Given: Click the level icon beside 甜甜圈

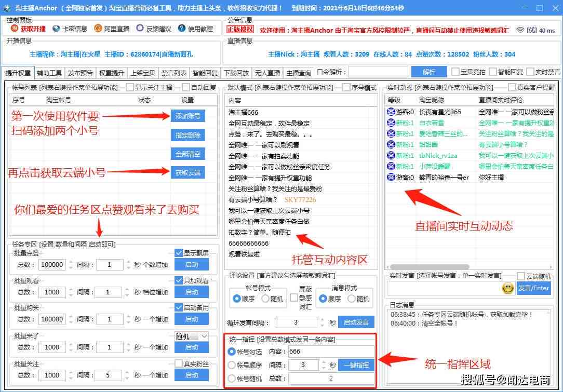Looking at the screenshot, I should point(391,145).
